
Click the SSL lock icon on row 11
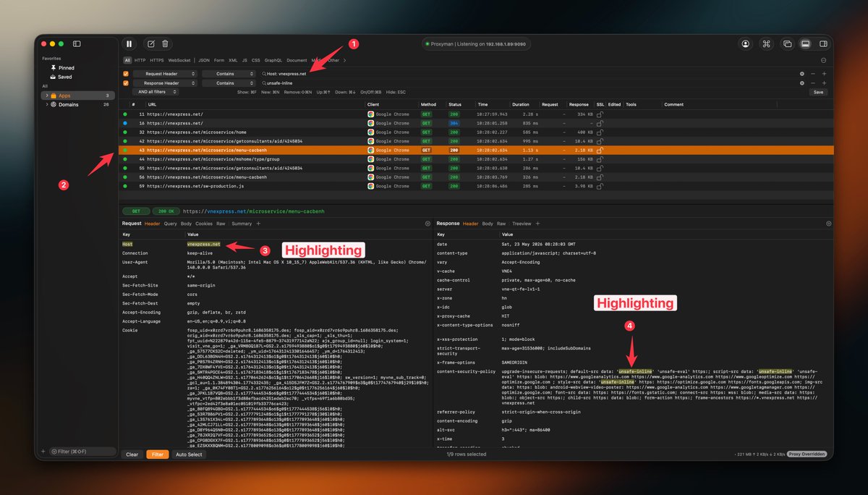tap(600, 114)
